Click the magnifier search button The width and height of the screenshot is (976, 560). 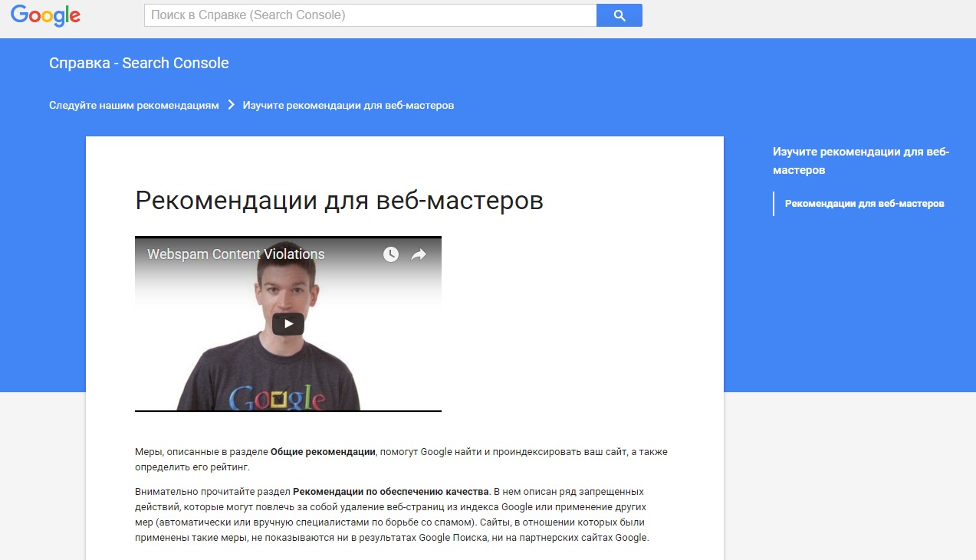pos(619,15)
